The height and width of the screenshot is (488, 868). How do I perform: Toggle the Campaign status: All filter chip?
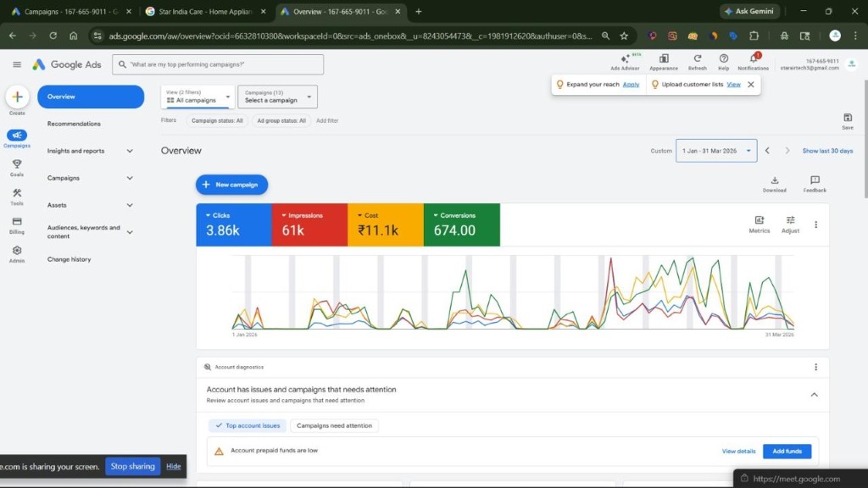217,121
